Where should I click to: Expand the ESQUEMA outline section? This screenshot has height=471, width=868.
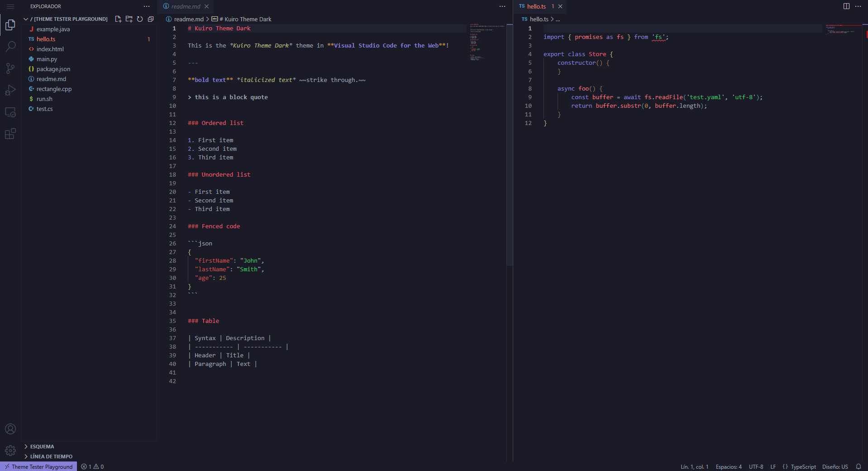(x=42, y=447)
